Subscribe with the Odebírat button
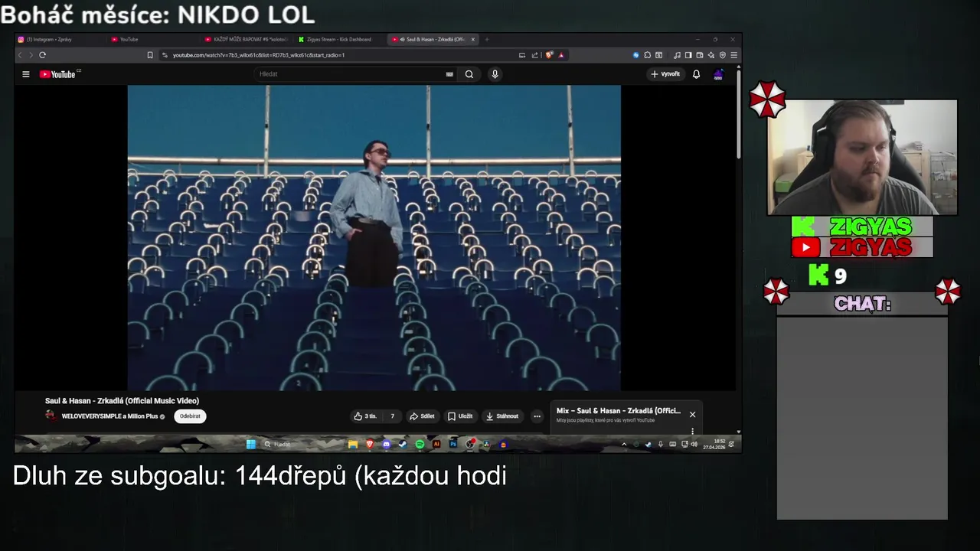 tap(190, 416)
